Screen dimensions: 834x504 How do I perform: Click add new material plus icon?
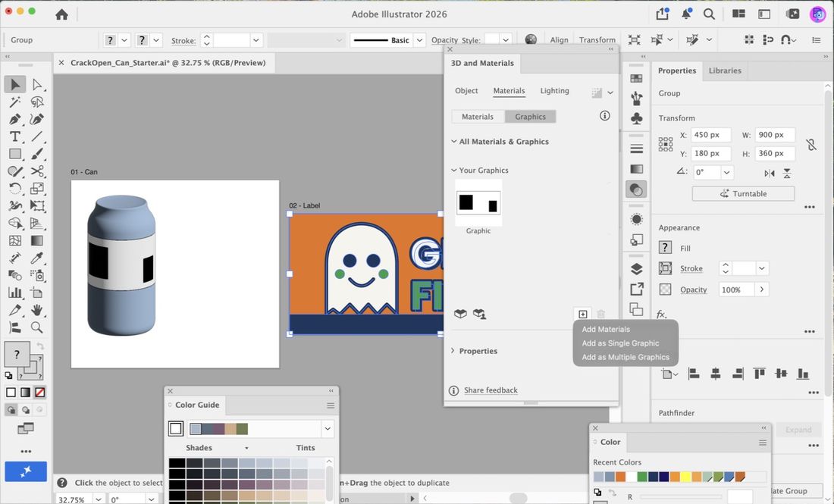click(x=583, y=315)
